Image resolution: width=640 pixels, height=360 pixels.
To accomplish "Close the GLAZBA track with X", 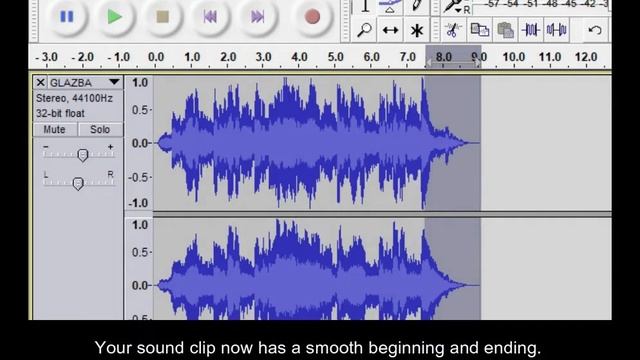I will (40, 83).
